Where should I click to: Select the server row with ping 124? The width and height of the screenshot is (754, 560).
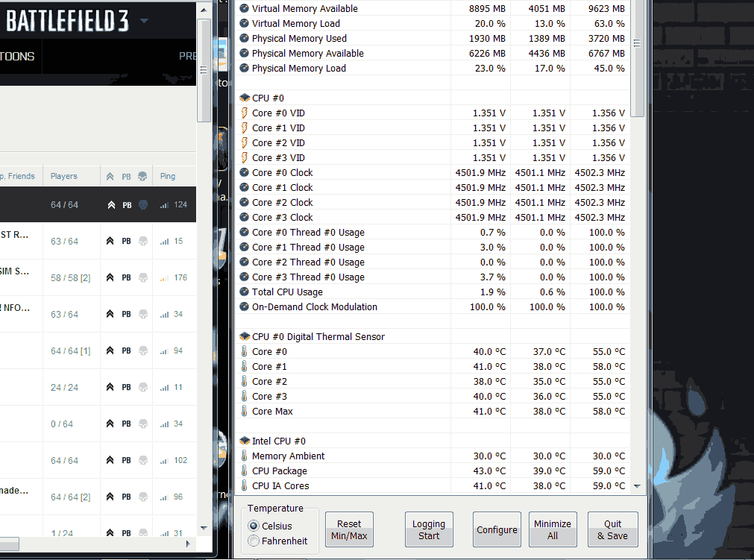98,205
